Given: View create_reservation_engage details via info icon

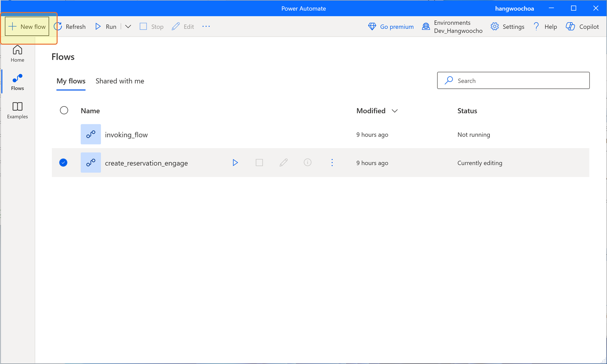Looking at the screenshot, I should point(308,162).
